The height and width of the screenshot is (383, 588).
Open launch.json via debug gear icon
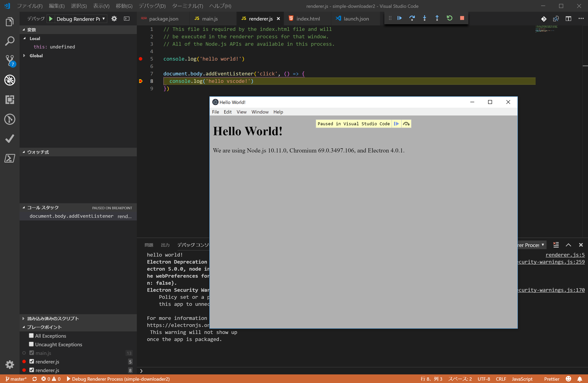[x=114, y=19]
